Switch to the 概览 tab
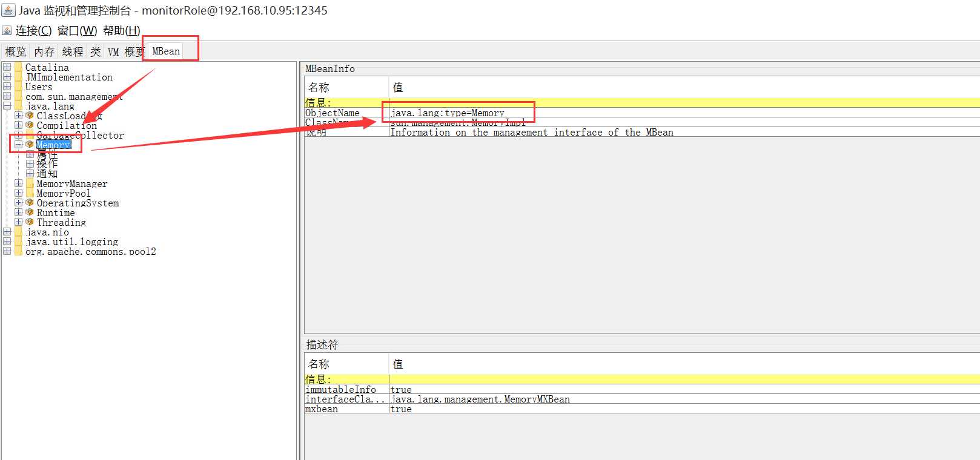The image size is (980, 460). 16,51
